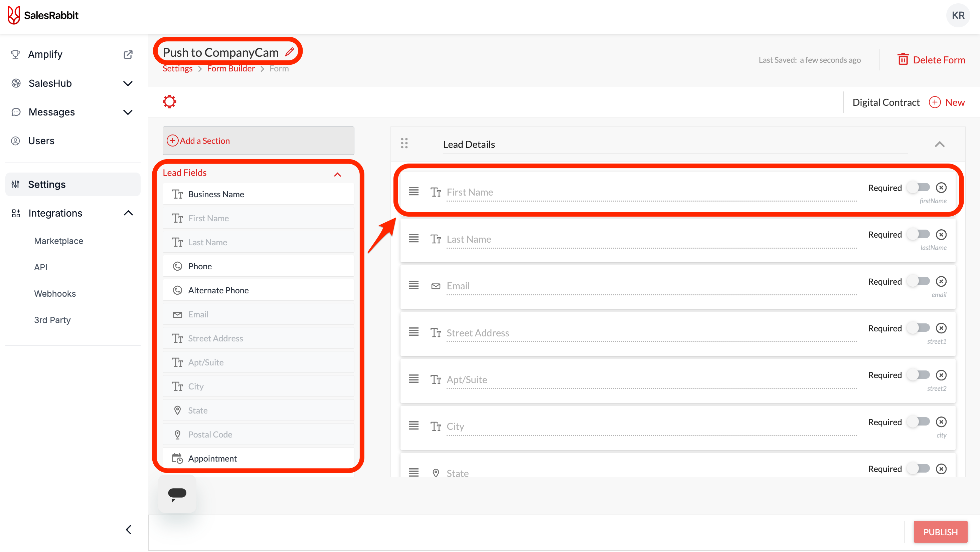The width and height of the screenshot is (980, 552).
Task: Open Webhooks under Integrations
Action: coord(55,293)
